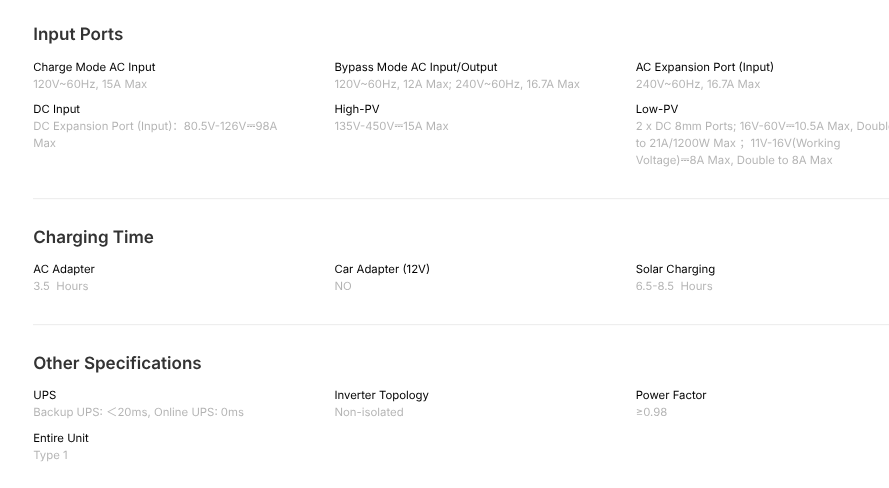This screenshot has width=889, height=488.
Task: Click the Power Factor label
Action: [x=671, y=395]
